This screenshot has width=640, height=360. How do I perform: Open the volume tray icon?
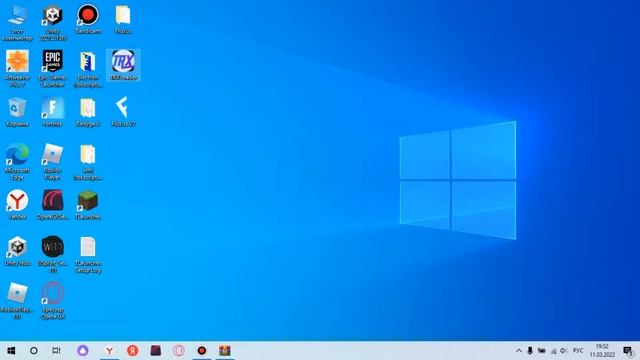click(x=563, y=351)
